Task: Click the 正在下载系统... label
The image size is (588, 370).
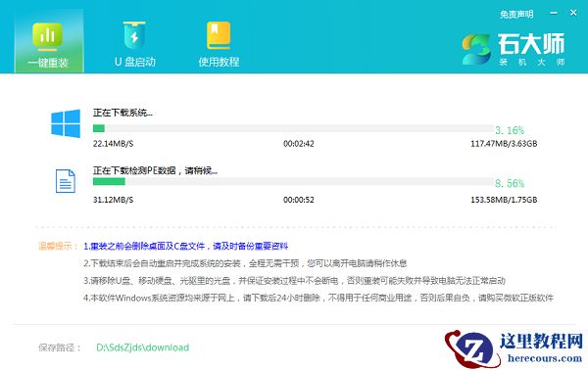Action: 122,113
